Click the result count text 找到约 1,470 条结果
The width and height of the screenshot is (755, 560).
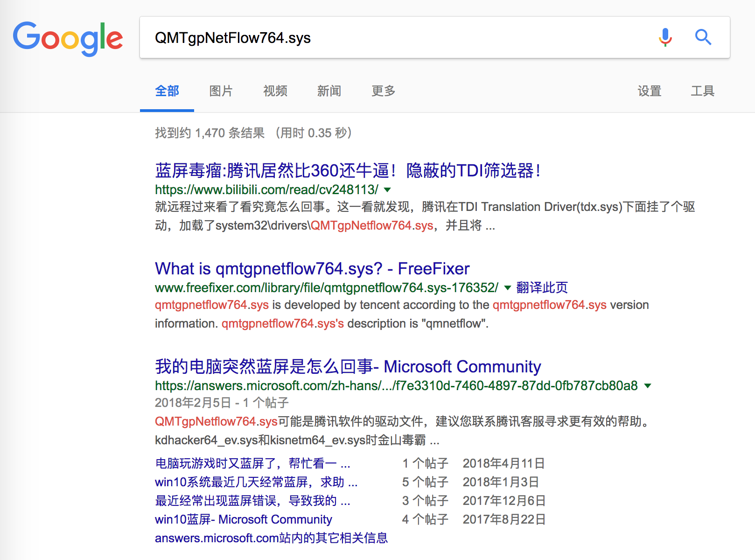(210, 133)
